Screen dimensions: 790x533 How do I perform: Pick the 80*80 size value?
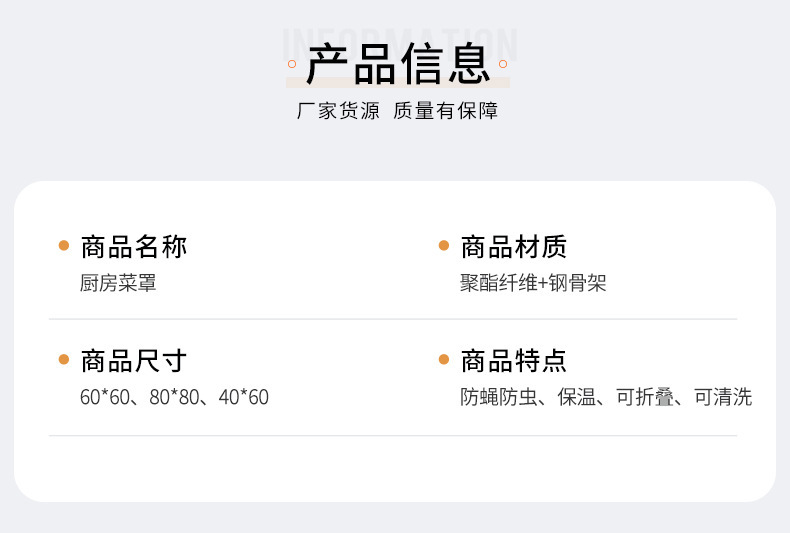pyautogui.click(x=174, y=397)
